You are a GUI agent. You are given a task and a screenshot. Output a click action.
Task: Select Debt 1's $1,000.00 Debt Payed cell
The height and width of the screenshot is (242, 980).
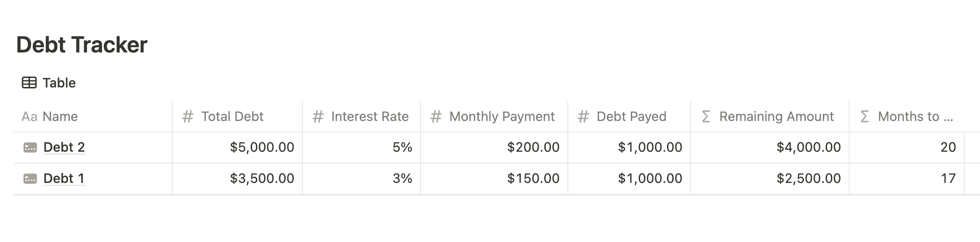[650, 179]
